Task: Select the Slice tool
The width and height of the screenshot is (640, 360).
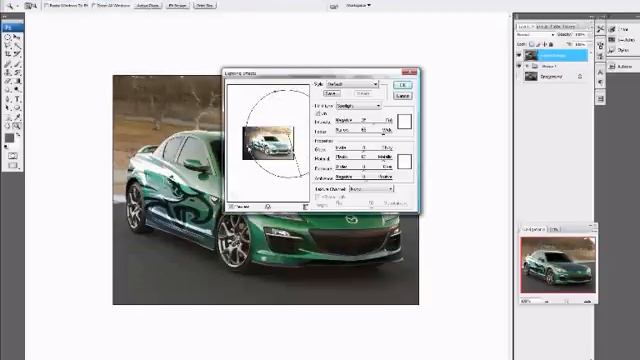Action: point(17,54)
